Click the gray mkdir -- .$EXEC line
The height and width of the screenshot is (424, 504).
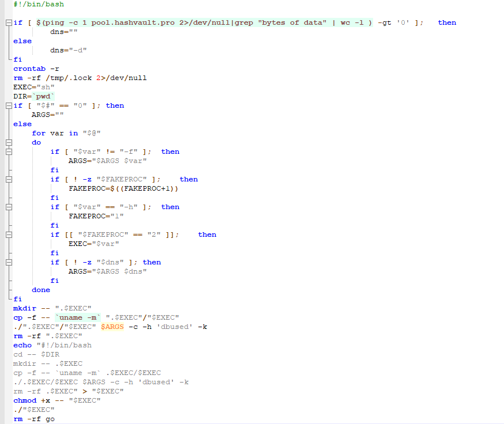pos(48,364)
